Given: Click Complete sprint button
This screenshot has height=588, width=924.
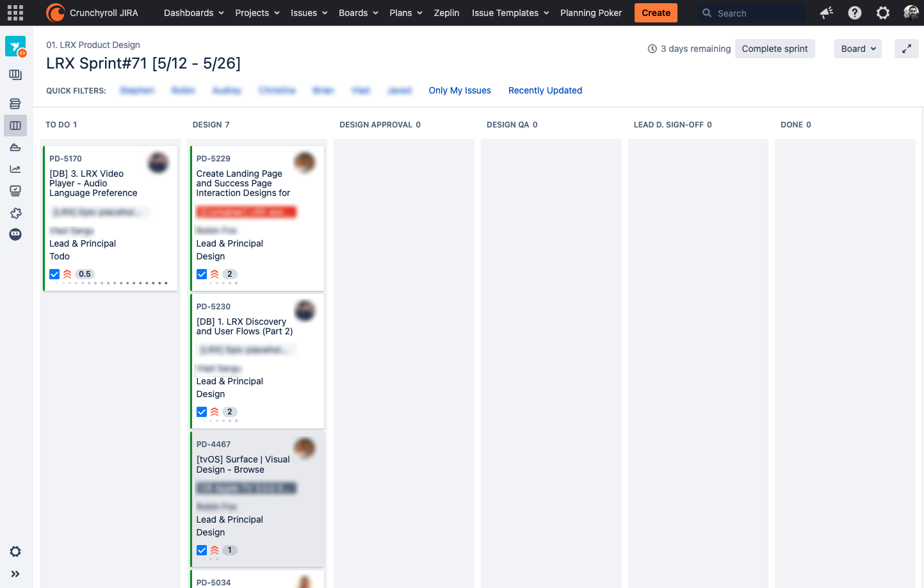Looking at the screenshot, I should 775,49.
